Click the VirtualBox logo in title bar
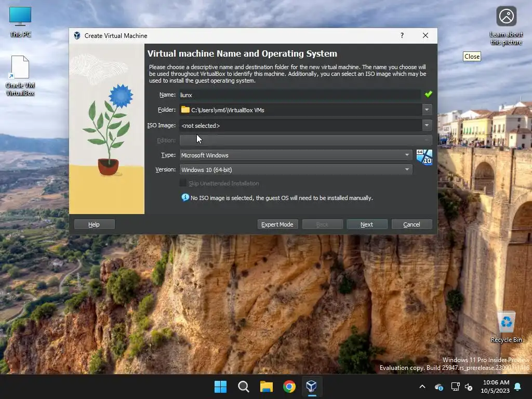This screenshot has height=399, width=532. click(x=77, y=36)
